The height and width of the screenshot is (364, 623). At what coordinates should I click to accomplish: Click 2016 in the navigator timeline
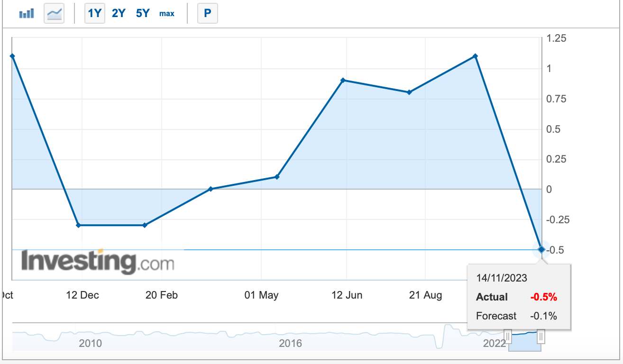pyautogui.click(x=290, y=344)
